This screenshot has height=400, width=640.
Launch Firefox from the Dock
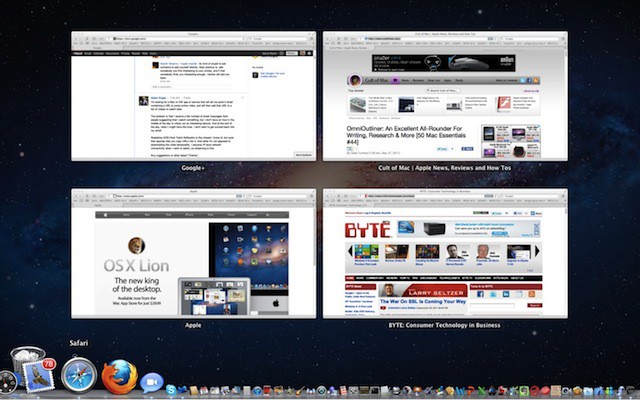click(120, 376)
